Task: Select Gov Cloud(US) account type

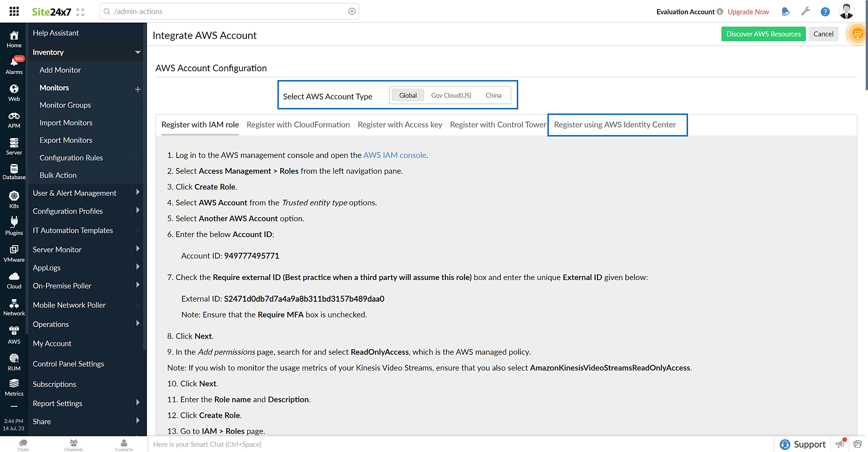Action: [x=451, y=95]
